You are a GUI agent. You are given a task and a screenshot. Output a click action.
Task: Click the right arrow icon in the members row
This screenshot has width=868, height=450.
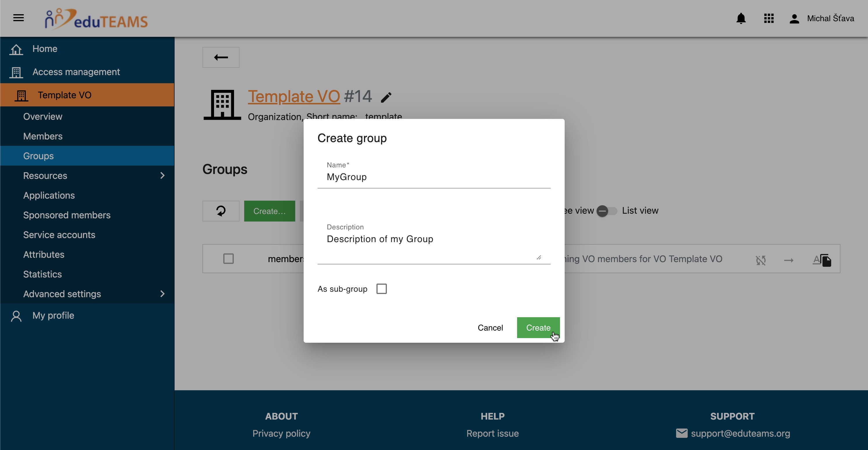[x=789, y=260]
